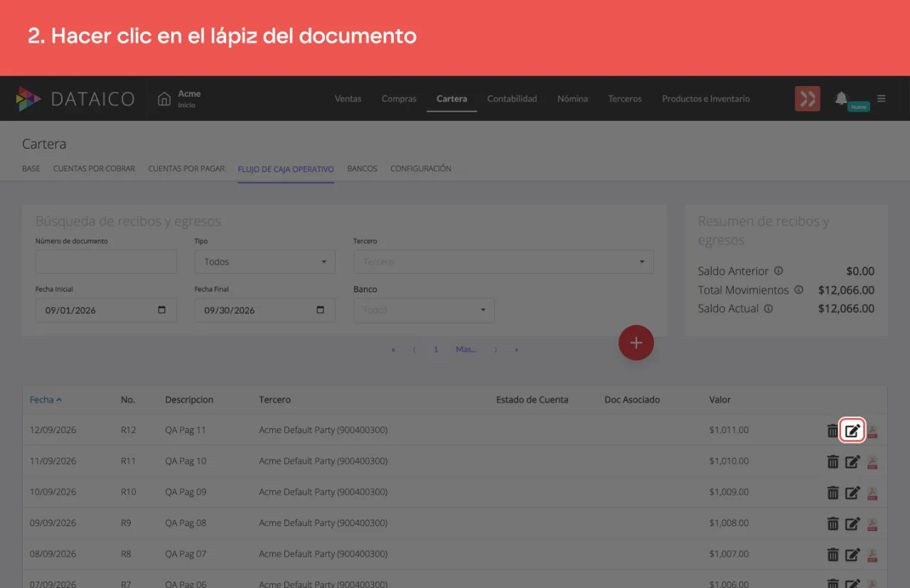
Task: Open the hamburger menu in header
Action: tap(882, 99)
